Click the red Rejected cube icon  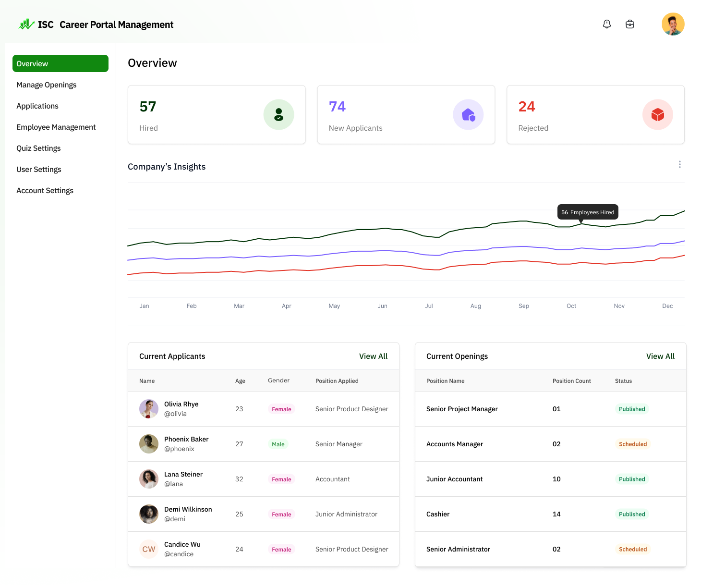pos(657,114)
